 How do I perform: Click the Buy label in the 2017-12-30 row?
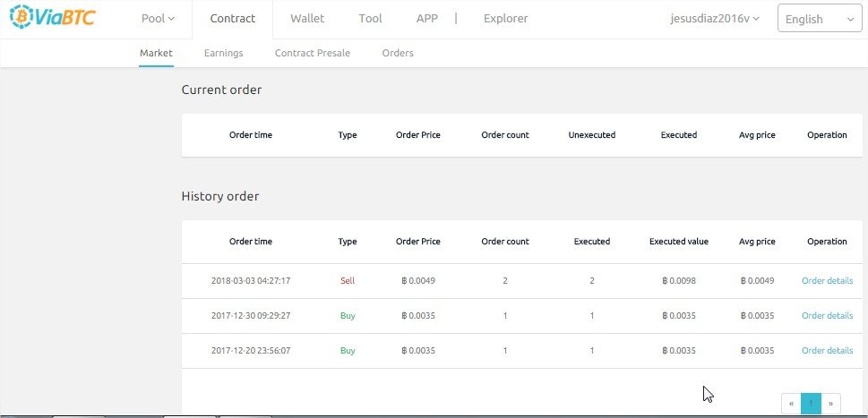tap(348, 316)
